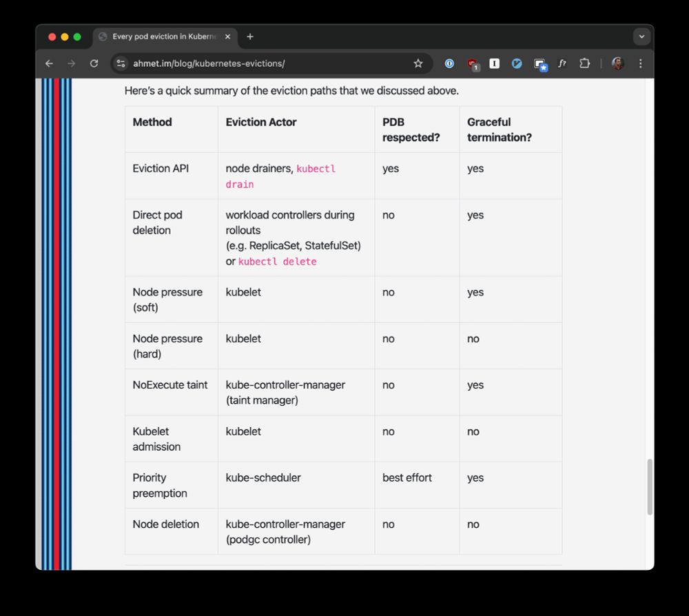Select the 'Every pod eviction in Kubernetes' tab
Image resolution: width=689 pixels, height=616 pixels.
pos(165,37)
